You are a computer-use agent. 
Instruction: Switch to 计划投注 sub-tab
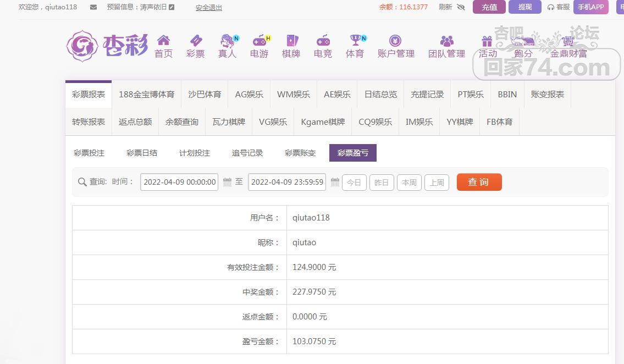195,153
